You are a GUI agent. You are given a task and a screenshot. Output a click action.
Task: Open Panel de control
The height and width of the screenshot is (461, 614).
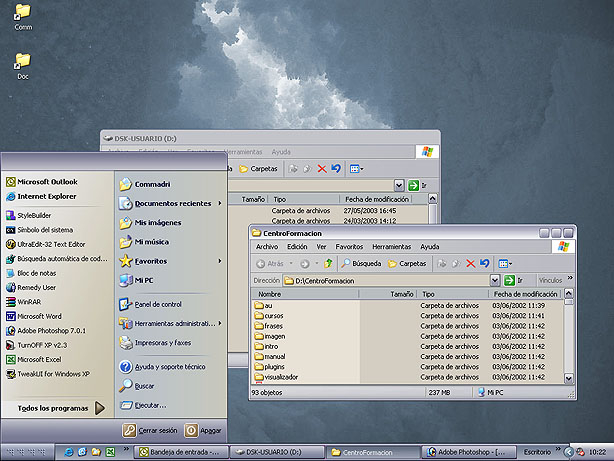pos(157,304)
